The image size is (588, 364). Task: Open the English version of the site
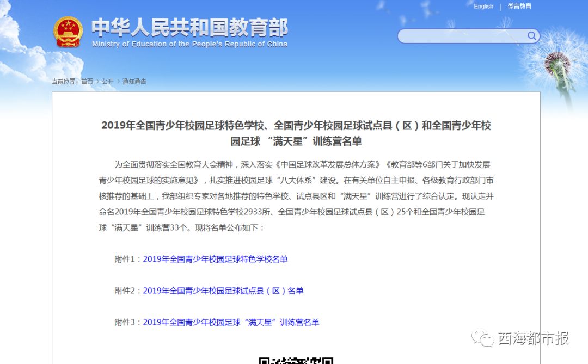click(x=483, y=6)
